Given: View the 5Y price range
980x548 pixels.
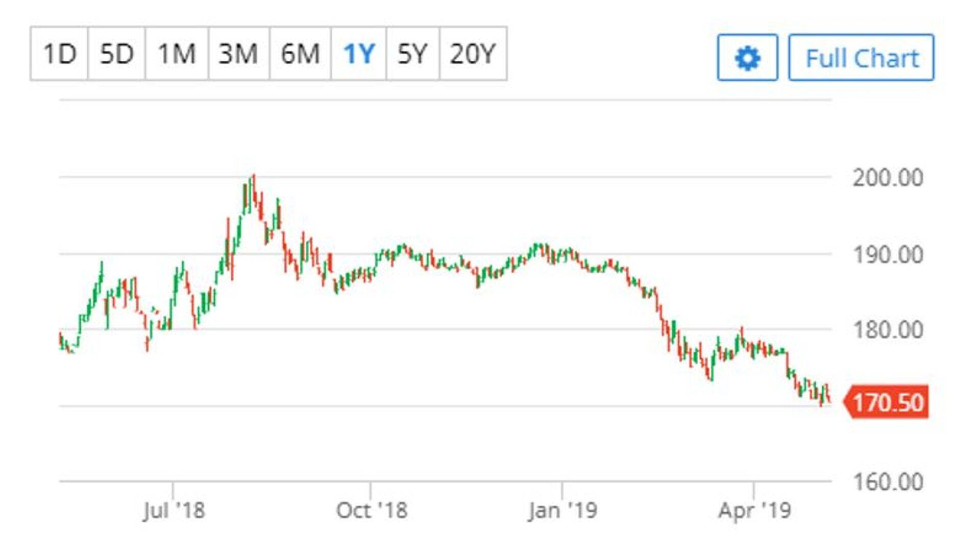Looking at the screenshot, I should coord(412,54).
